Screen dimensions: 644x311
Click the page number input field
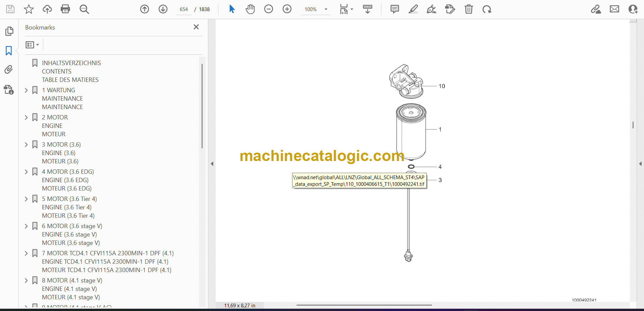click(183, 9)
